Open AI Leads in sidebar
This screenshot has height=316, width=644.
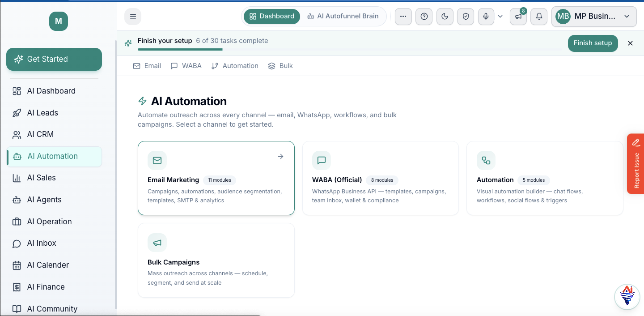coord(54,113)
